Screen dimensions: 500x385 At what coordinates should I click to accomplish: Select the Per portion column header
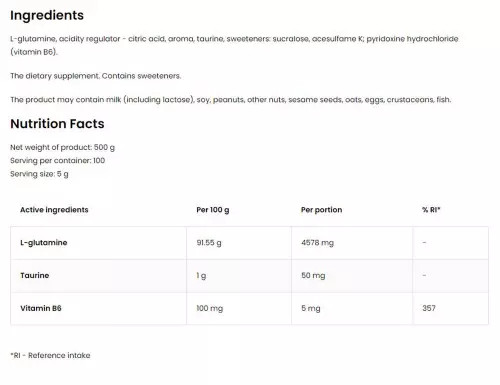321,210
